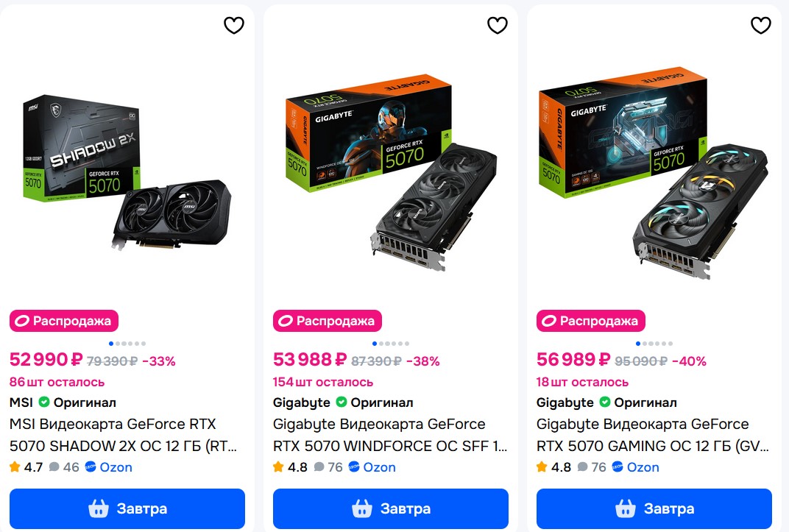Add MSI Shadow 2X to cart (Завтра)

pos(127,508)
